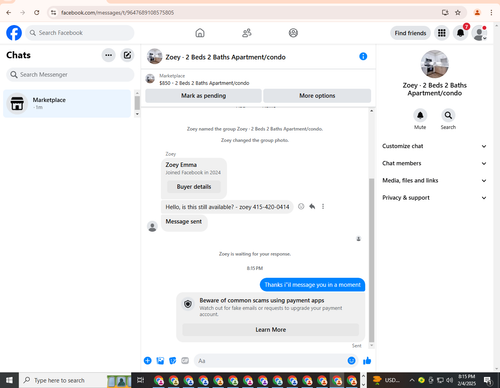
Task: Mute the conversation via bell icon
Action: (420, 115)
